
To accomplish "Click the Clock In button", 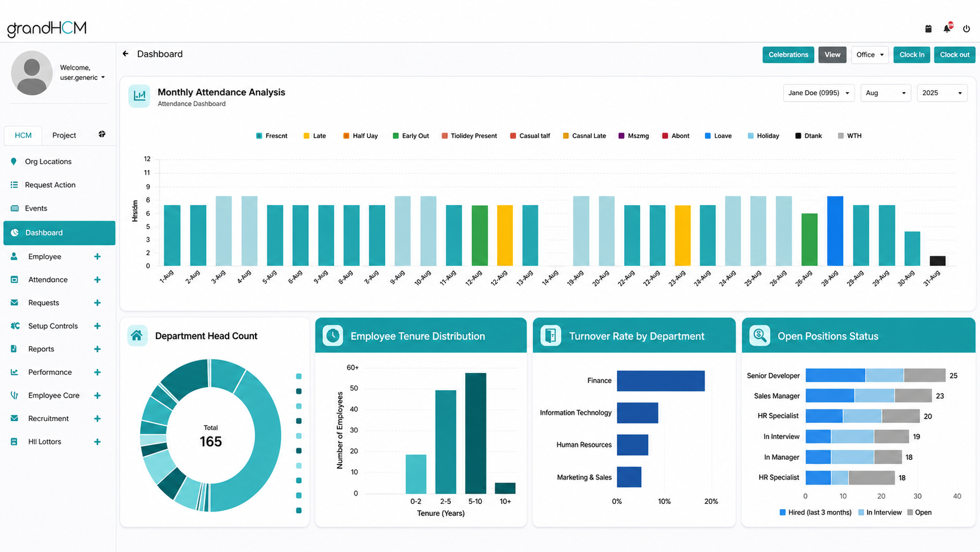I will pos(911,55).
